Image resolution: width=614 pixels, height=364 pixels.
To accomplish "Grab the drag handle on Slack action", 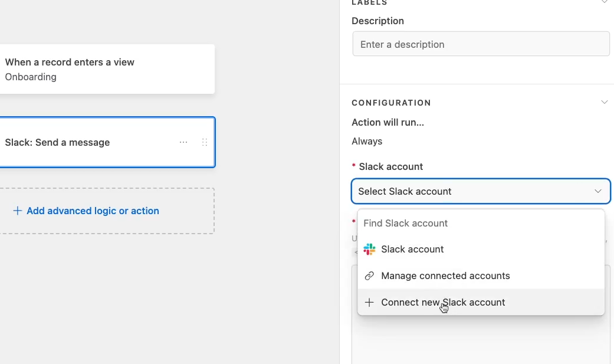I will [205, 142].
